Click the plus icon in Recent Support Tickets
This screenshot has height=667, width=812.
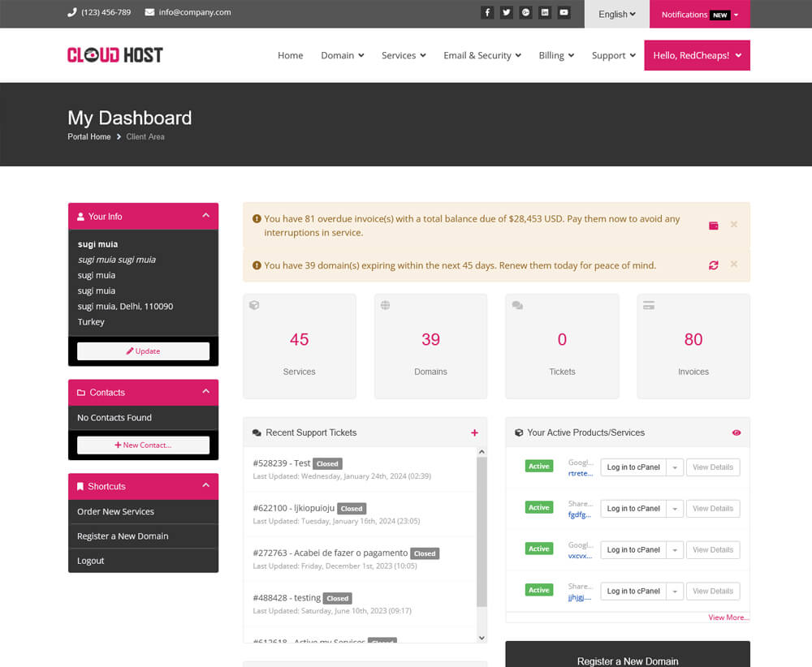pos(474,433)
